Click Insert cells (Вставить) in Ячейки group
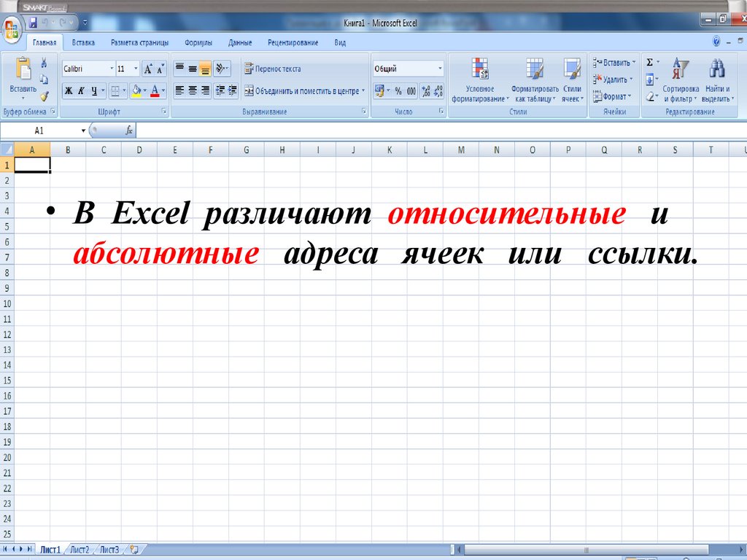 (x=614, y=63)
